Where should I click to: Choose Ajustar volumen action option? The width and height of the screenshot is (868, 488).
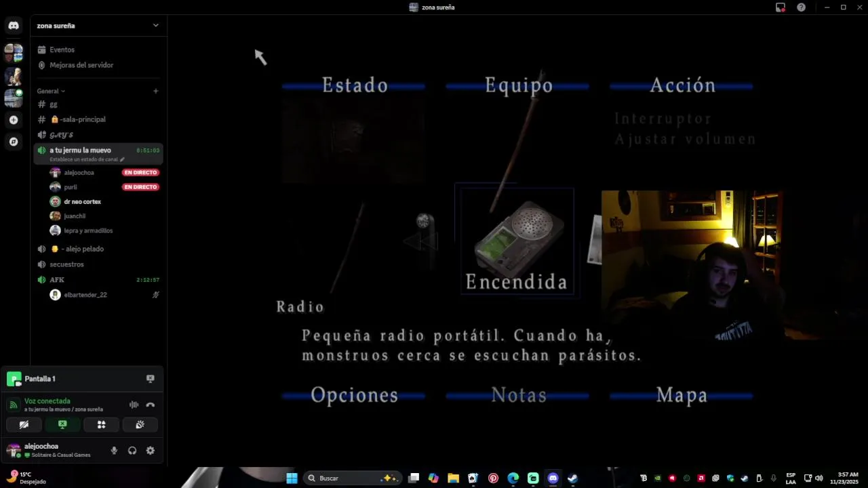coord(685,140)
